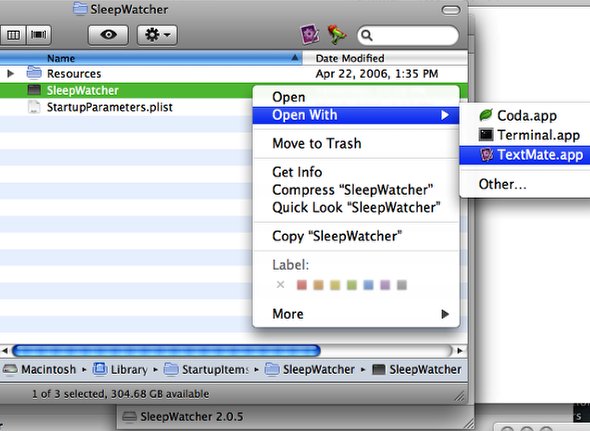Viewport: 590px width, 431px height.
Task: Click the SleepWatcher folder icon in title bar
Action: coord(80,8)
